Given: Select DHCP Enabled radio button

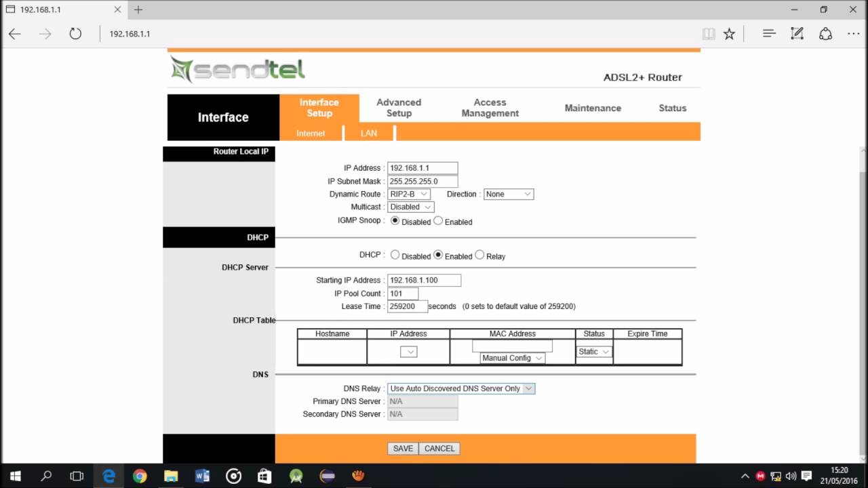Looking at the screenshot, I should [x=438, y=255].
